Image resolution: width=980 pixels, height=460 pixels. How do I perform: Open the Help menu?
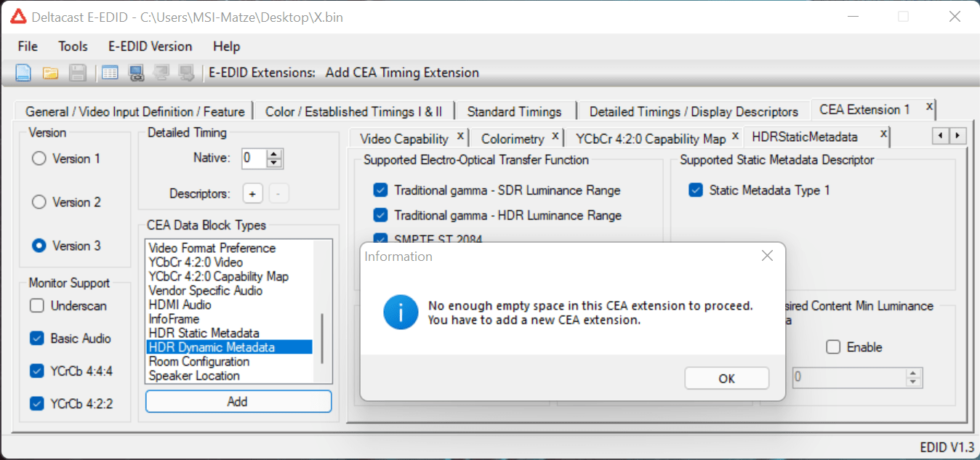[227, 47]
